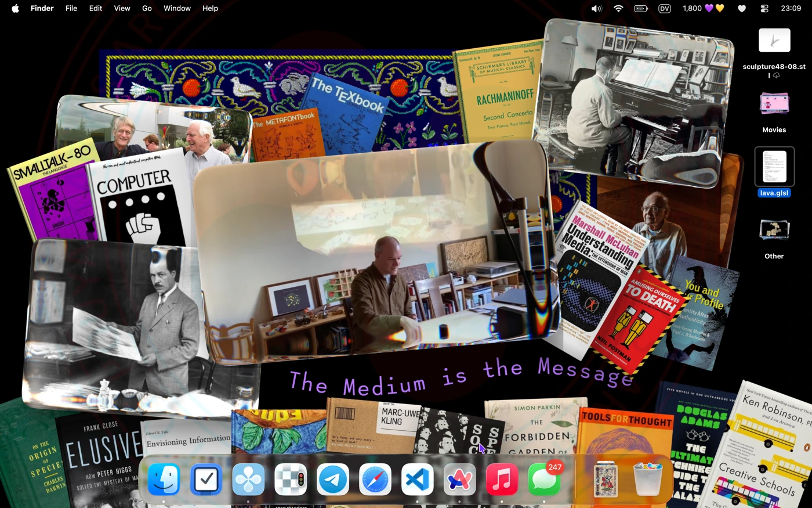Click the Wi-Fi status icon
812x508 pixels.
coord(618,8)
